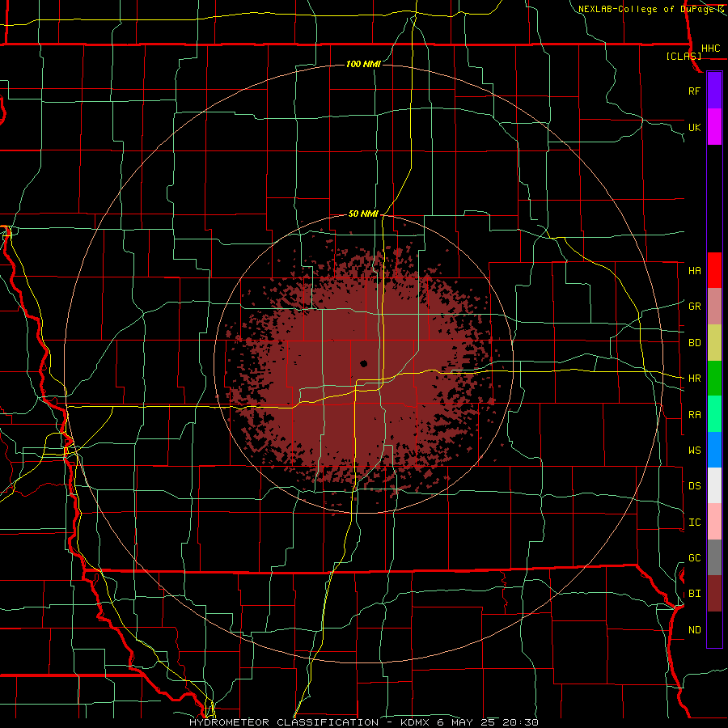This screenshot has height=728, width=728.
Task: Click the [CLAS] units label
Action: coord(684,56)
